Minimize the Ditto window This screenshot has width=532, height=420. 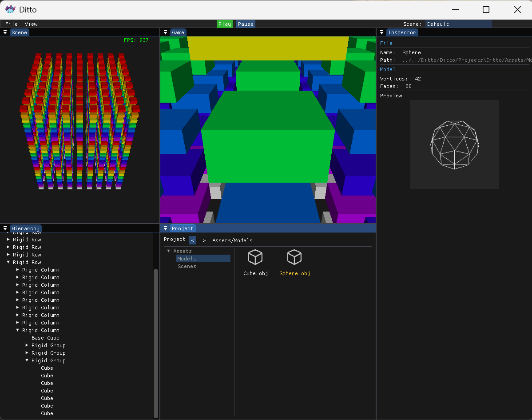point(455,9)
